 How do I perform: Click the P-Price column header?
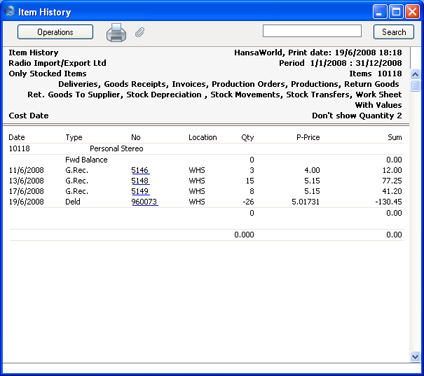click(308, 137)
